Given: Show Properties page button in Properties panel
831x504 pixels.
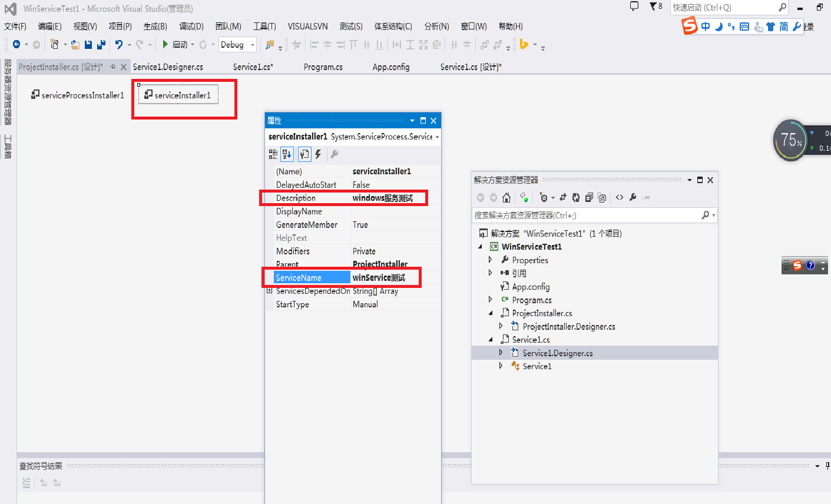Looking at the screenshot, I should (x=304, y=154).
